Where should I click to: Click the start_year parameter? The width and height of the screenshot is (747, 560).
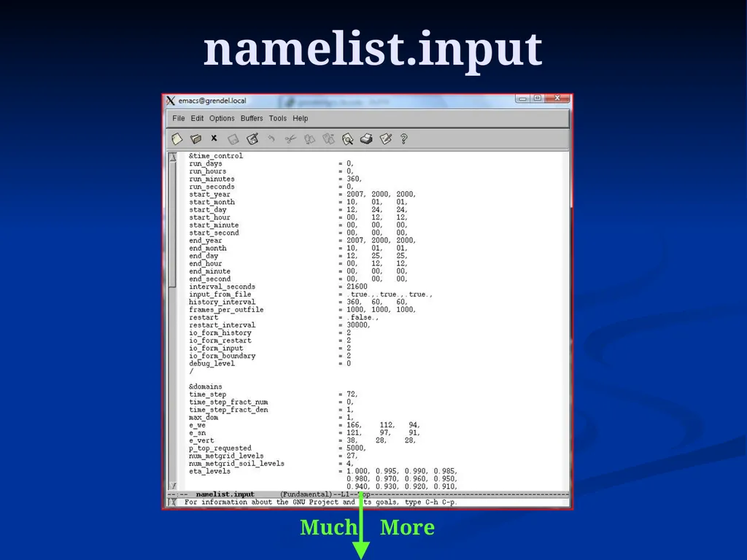tap(209, 194)
